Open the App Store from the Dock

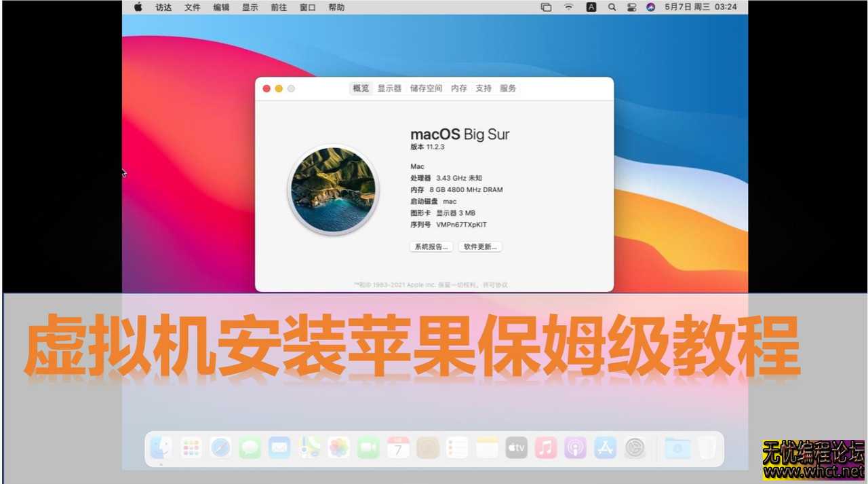tap(605, 447)
